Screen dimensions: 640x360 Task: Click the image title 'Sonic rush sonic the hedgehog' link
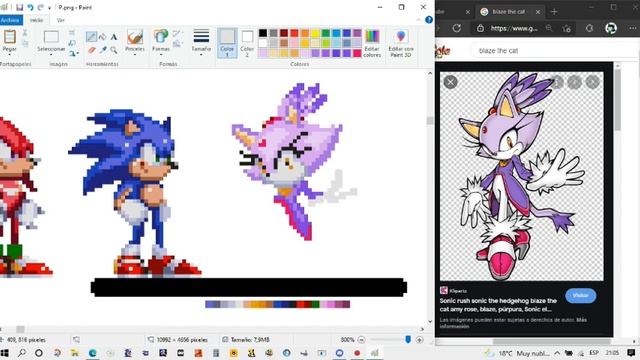498,305
